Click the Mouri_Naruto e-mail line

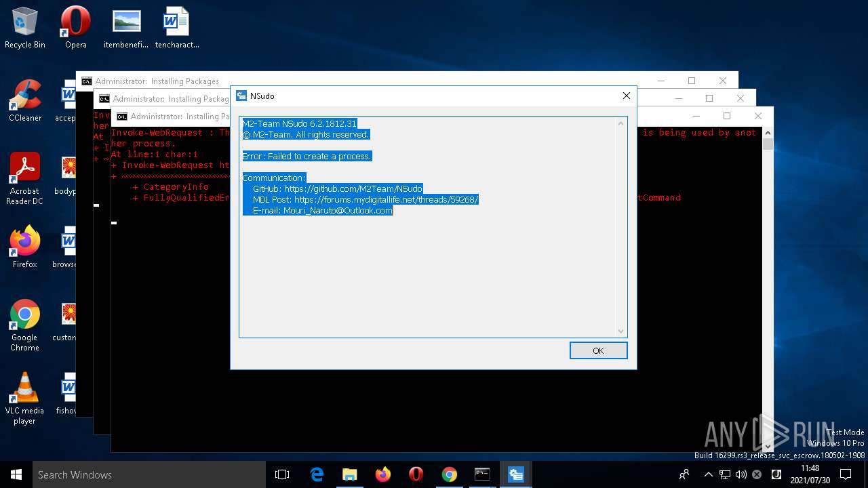click(x=322, y=210)
